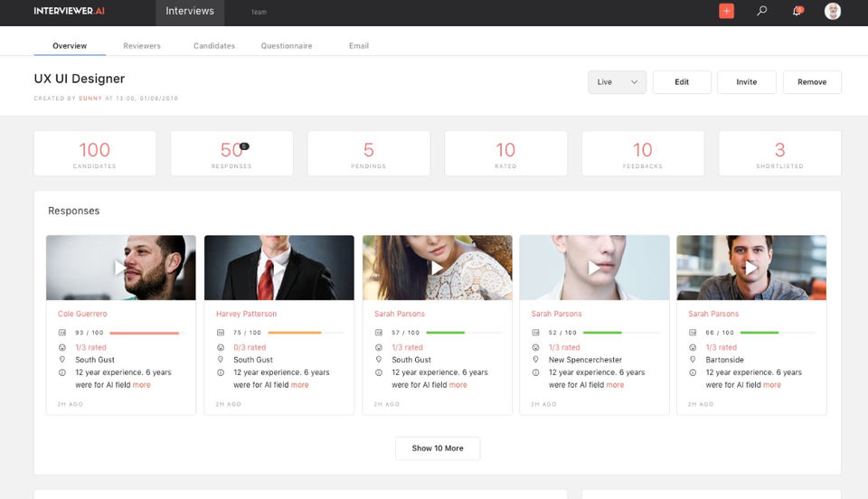This screenshot has width=868, height=499.
Task: Switch to the Reviewers tab
Action: point(142,46)
